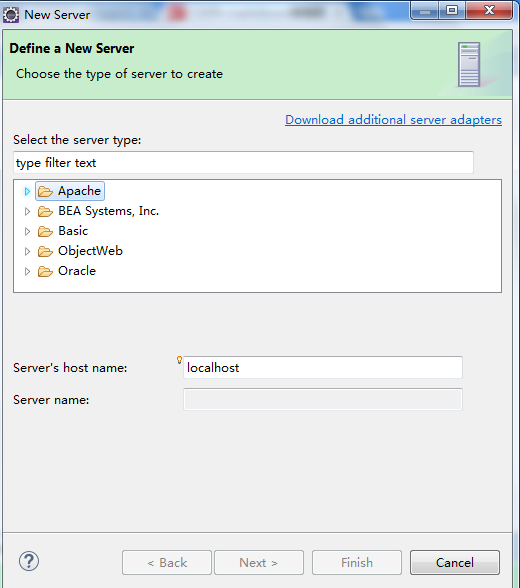The image size is (520, 588).
Task: Click the Finish button
Action: (357, 562)
